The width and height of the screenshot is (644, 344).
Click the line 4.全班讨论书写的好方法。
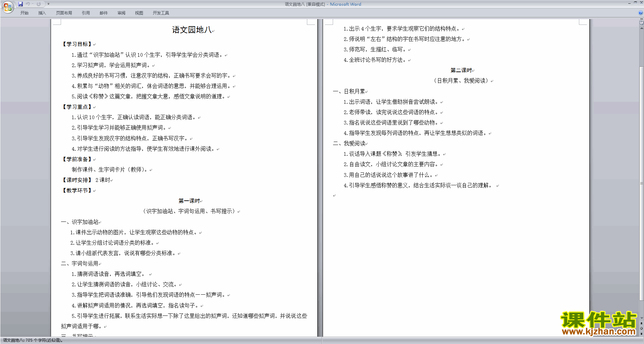[x=376, y=60]
